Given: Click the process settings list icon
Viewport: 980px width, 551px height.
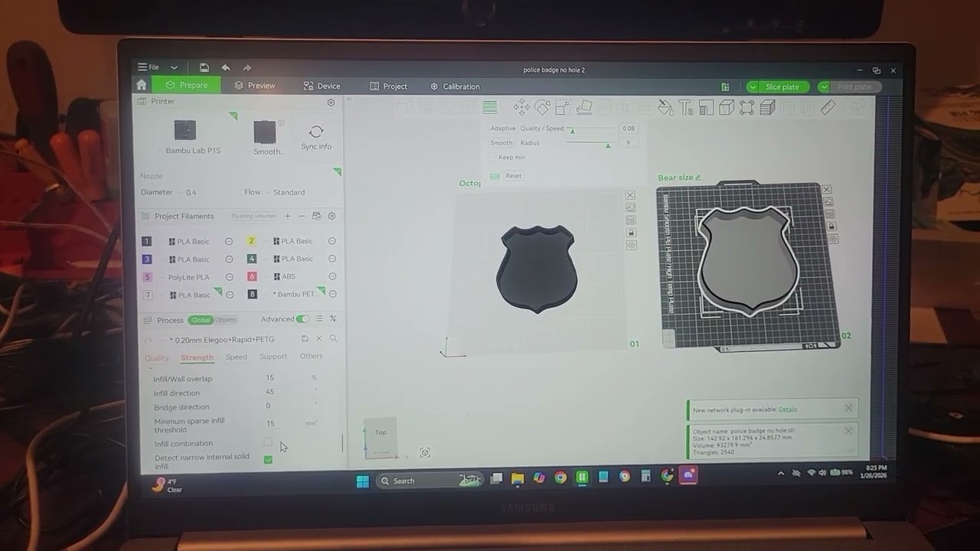Looking at the screenshot, I should pyautogui.click(x=318, y=319).
